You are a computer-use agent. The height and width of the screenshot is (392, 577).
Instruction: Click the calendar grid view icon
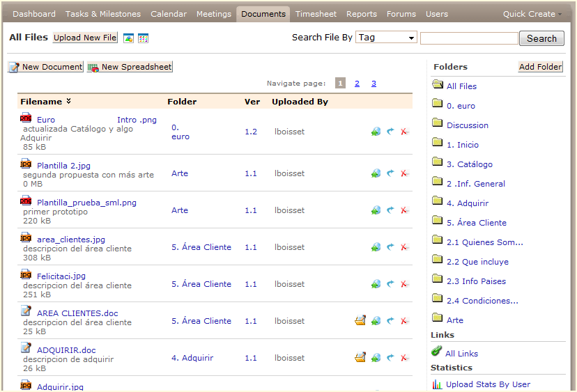click(143, 38)
